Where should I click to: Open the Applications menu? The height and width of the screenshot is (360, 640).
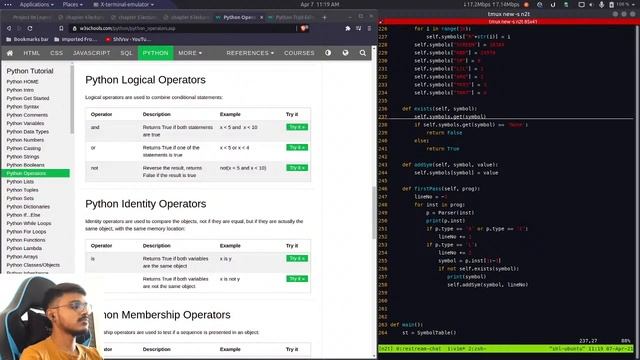point(36,4)
